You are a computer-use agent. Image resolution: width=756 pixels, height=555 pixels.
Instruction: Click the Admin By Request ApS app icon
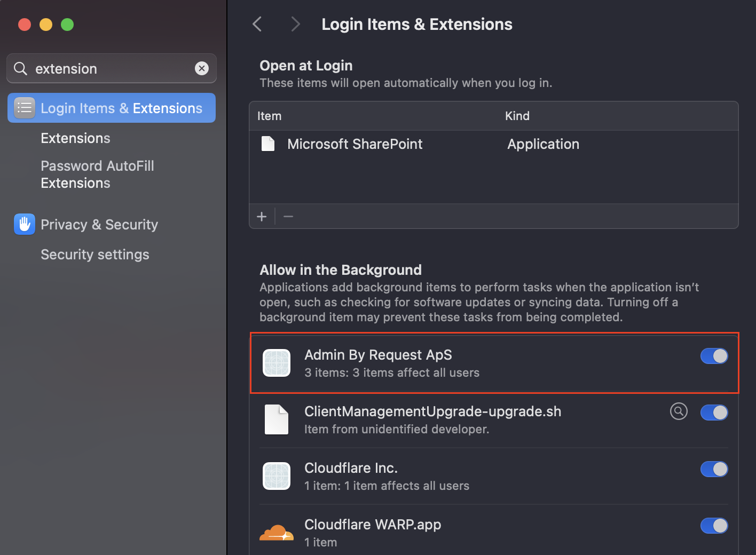[277, 363]
